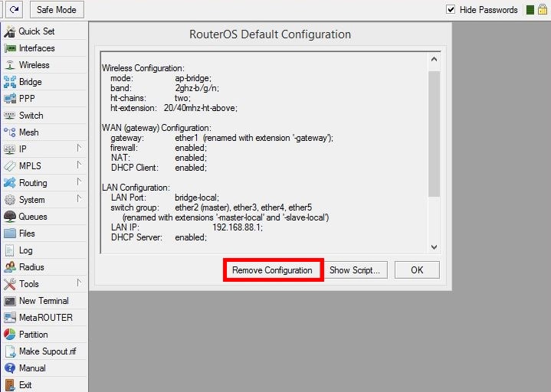Click the Partition pie icon
This screenshot has height=392, width=551.
[x=10, y=335]
